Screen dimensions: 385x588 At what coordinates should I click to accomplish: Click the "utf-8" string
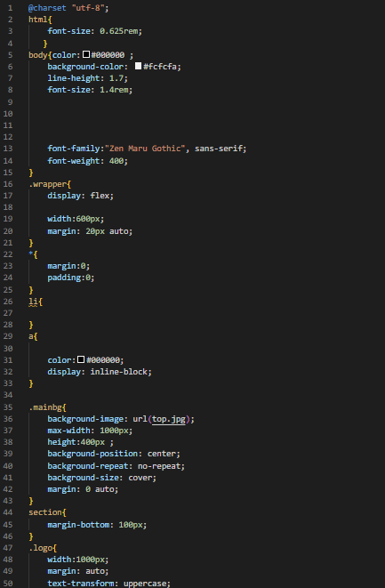pyautogui.click(x=88, y=8)
